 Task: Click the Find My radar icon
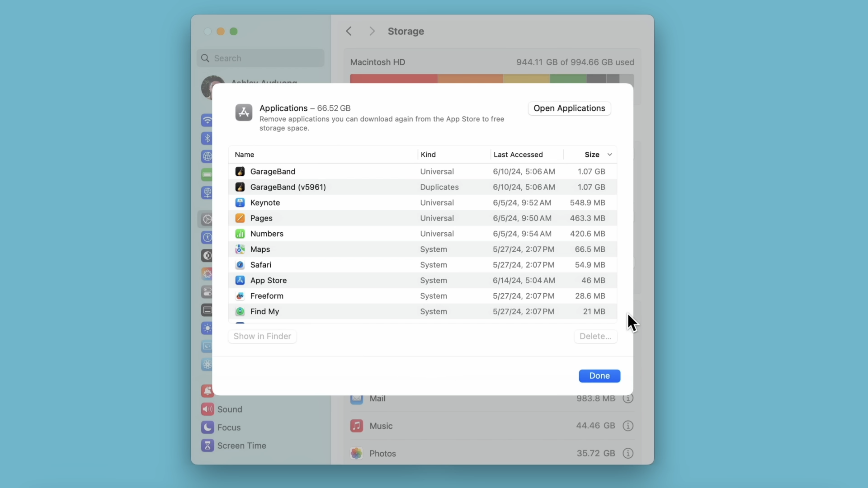coord(240,311)
